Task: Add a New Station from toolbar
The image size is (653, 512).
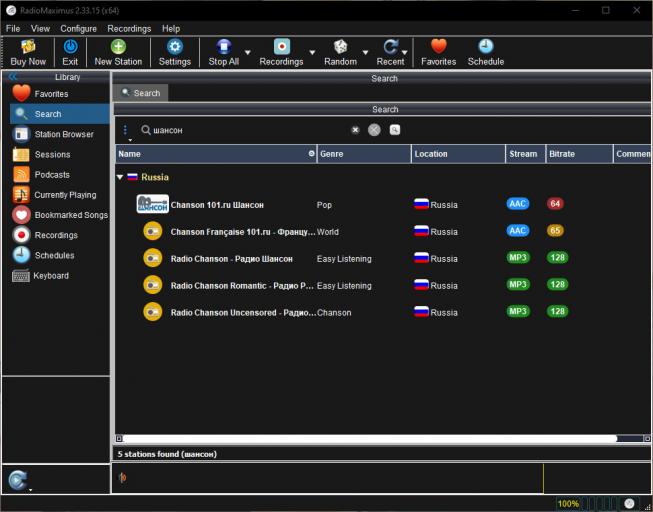Action: click(118, 53)
